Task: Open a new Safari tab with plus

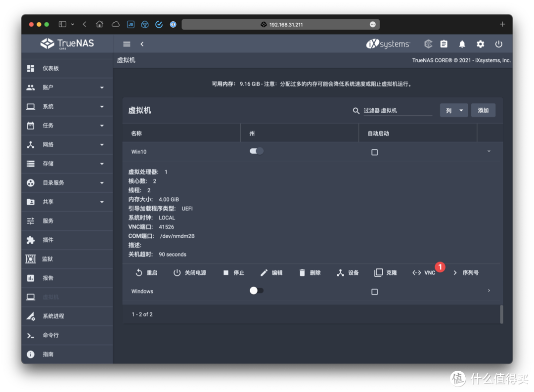Action: [x=502, y=24]
